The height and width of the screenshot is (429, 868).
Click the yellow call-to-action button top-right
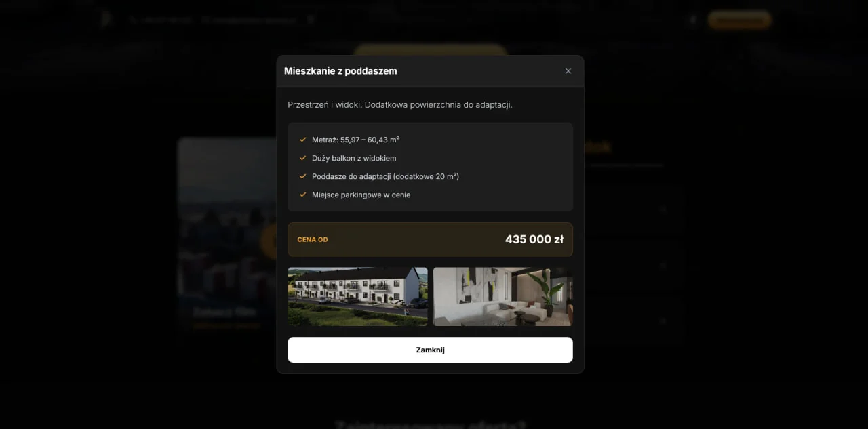739,20
